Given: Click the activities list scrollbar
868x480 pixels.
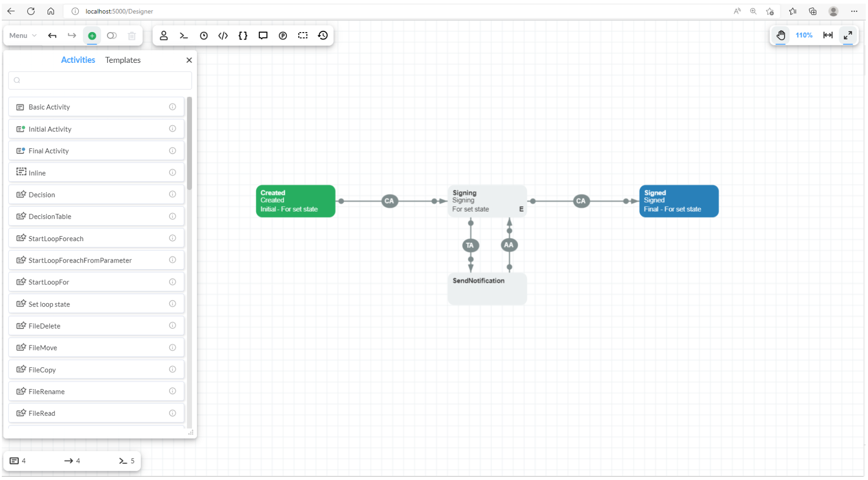Looking at the screenshot, I should tap(189, 143).
